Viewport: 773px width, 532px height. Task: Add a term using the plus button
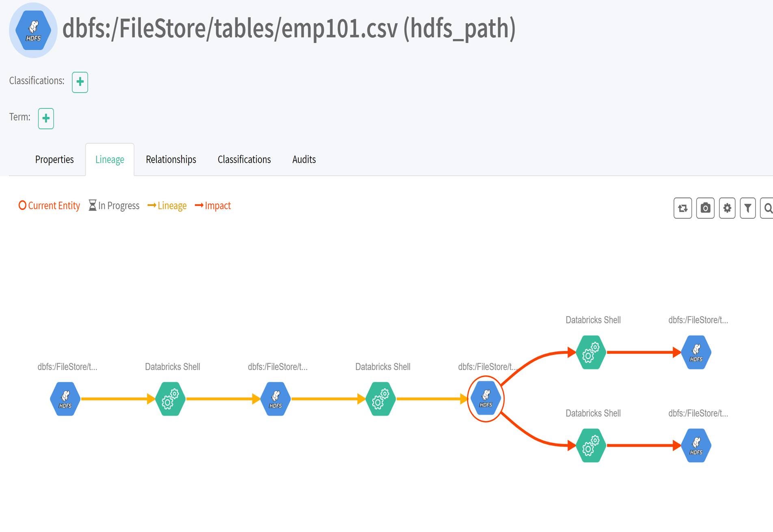pyautogui.click(x=45, y=118)
